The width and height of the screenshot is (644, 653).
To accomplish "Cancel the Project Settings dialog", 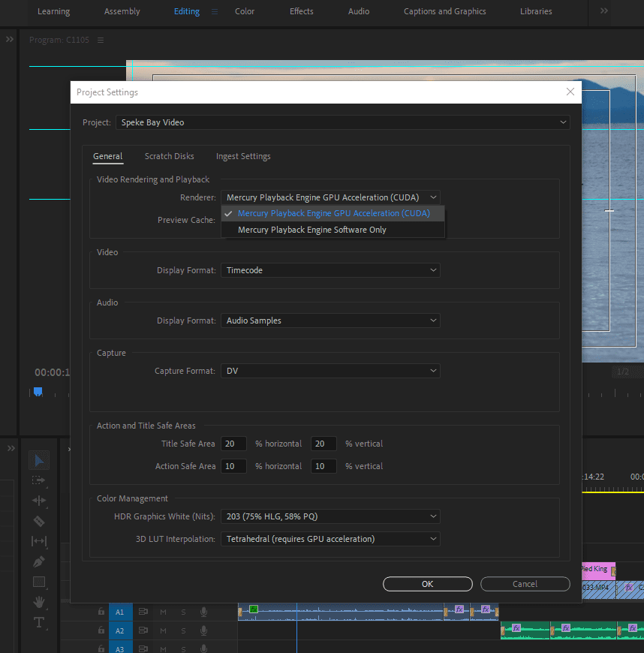I will tap(525, 584).
